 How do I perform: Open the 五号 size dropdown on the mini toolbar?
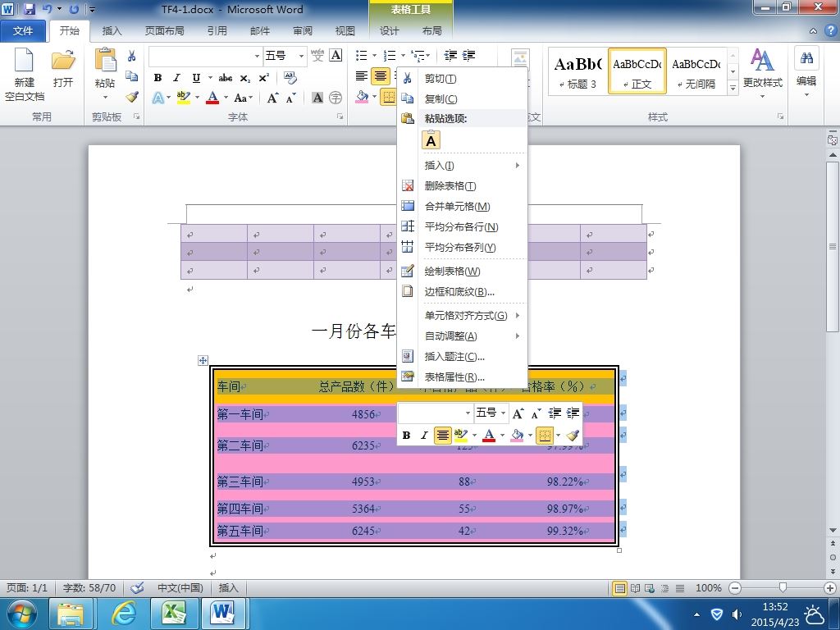(504, 413)
